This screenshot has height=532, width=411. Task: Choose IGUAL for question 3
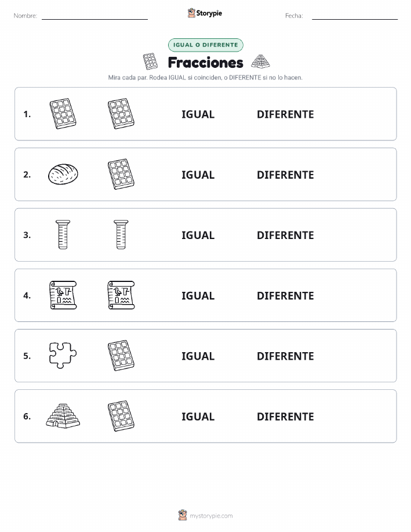click(x=198, y=235)
